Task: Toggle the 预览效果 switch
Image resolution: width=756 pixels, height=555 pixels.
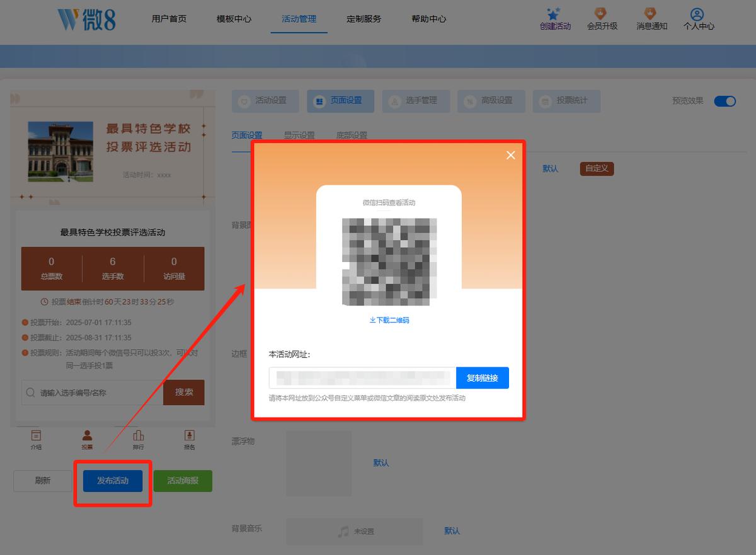Action: [724, 101]
